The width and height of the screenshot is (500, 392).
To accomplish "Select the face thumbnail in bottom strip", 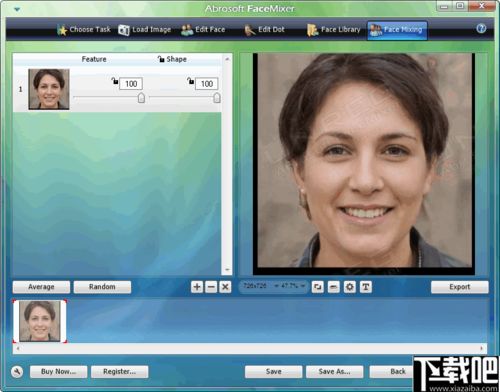I will 40,321.
